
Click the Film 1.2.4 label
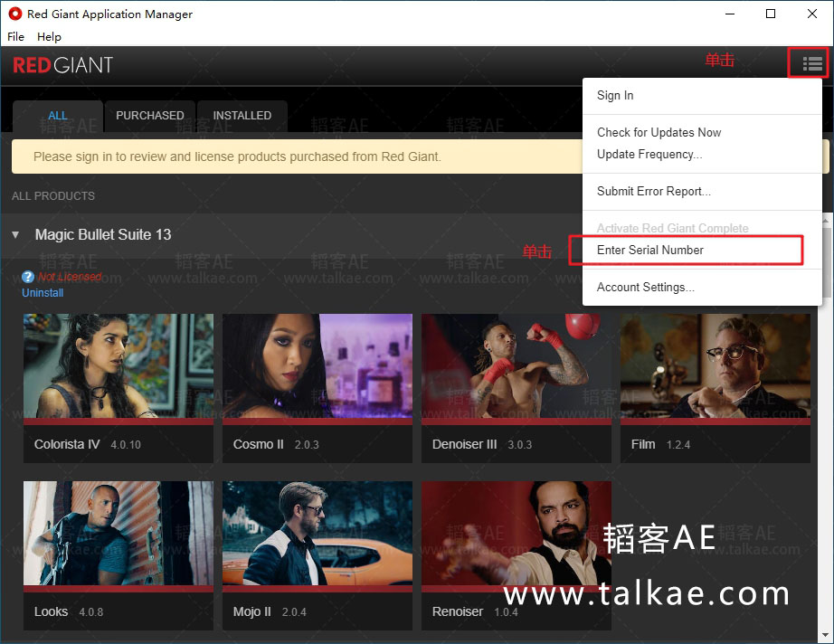click(x=660, y=445)
